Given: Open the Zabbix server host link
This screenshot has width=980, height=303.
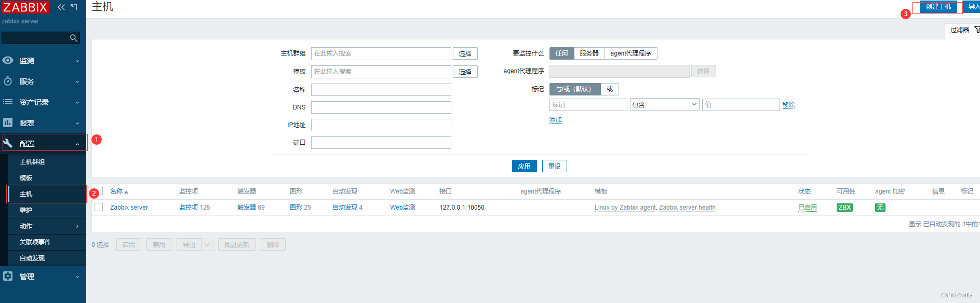Looking at the screenshot, I should click(x=129, y=208).
